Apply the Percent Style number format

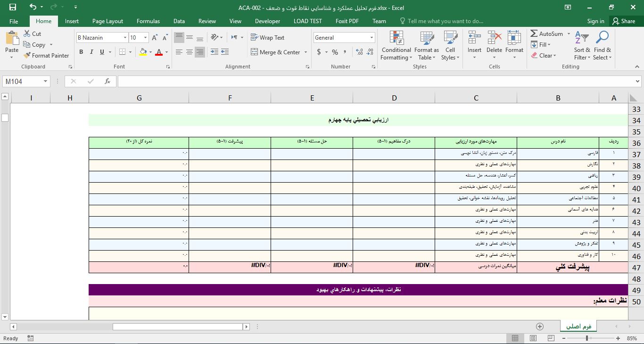(x=335, y=52)
